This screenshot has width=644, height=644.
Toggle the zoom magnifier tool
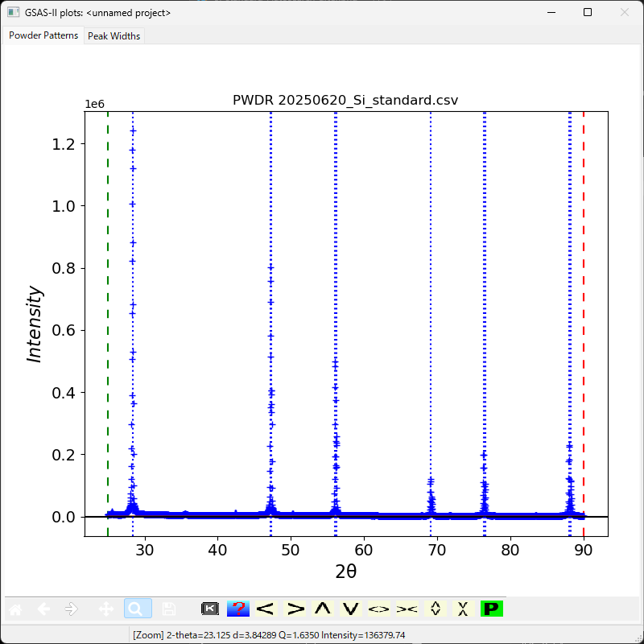(136, 609)
